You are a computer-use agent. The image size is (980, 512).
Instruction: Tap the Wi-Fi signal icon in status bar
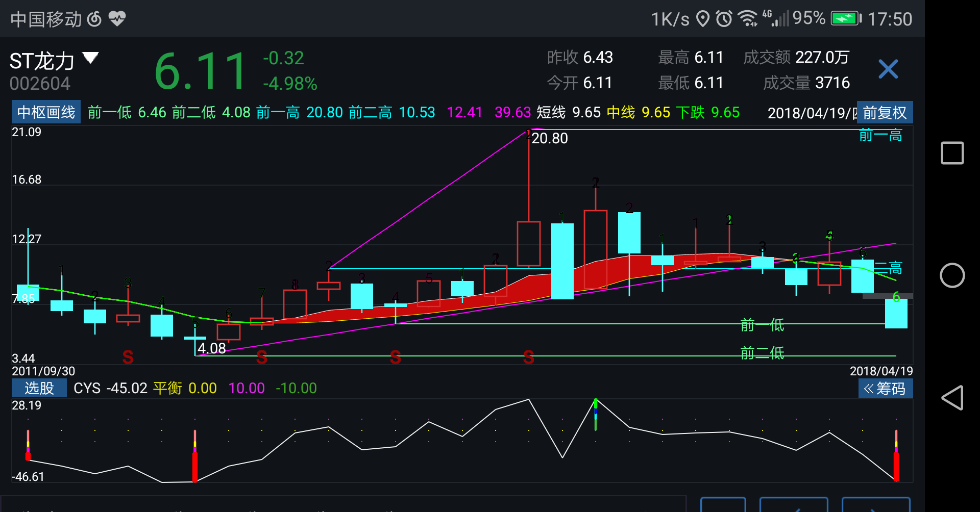[x=748, y=19]
